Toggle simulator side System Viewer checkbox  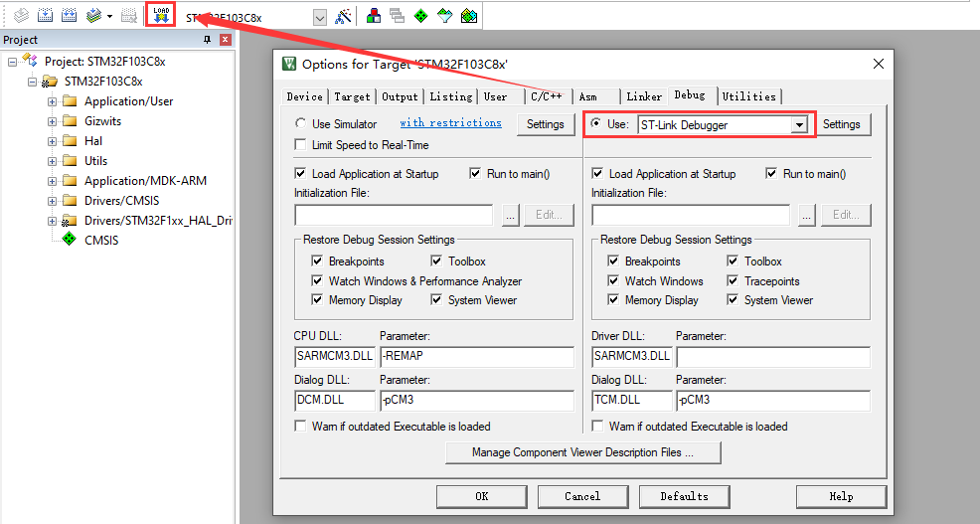pos(436,300)
